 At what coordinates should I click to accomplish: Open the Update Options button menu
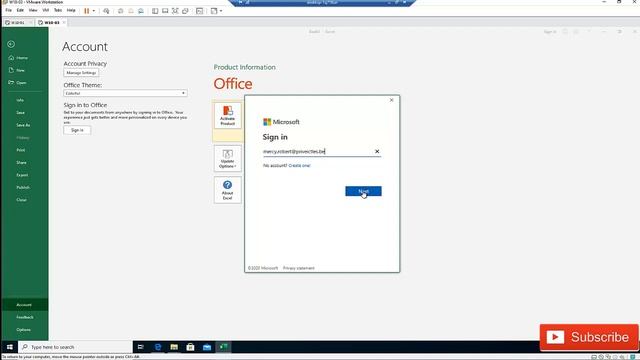point(227,159)
